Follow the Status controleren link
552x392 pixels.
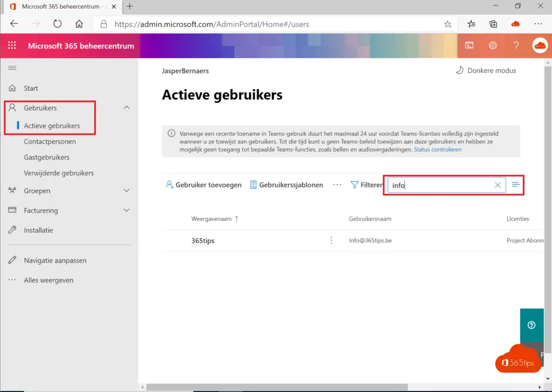438,149
